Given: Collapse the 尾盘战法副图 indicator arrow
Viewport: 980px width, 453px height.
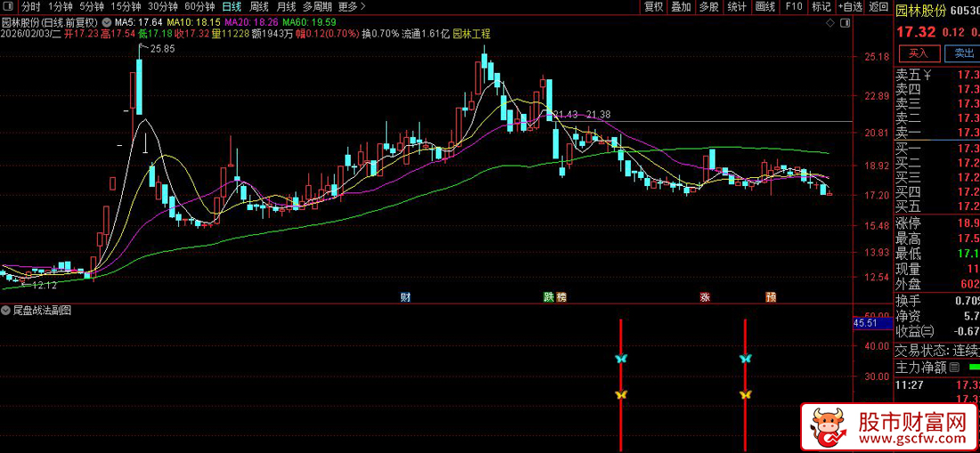Looking at the screenshot, I should (x=6, y=310).
